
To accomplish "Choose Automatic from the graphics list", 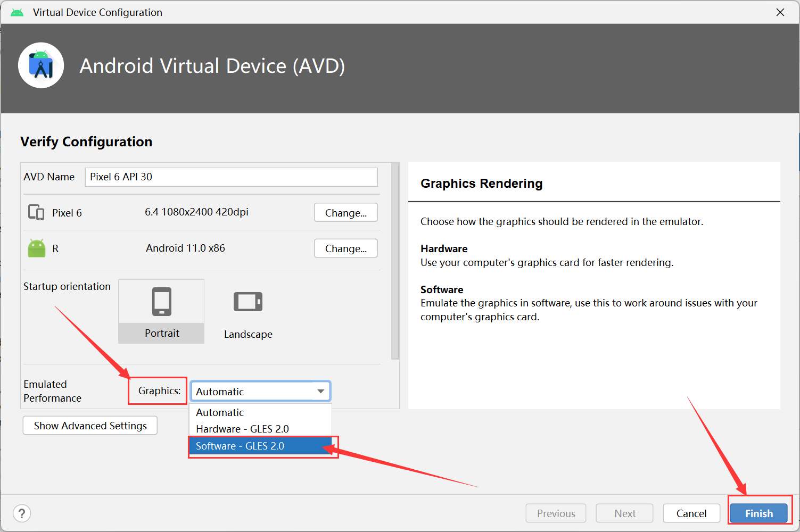I will [x=260, y=412].
